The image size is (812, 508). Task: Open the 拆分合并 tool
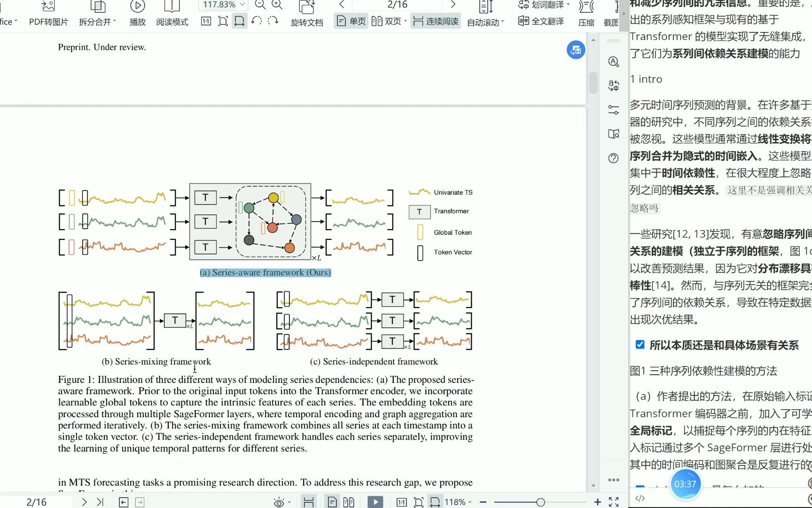pos(97,14)
